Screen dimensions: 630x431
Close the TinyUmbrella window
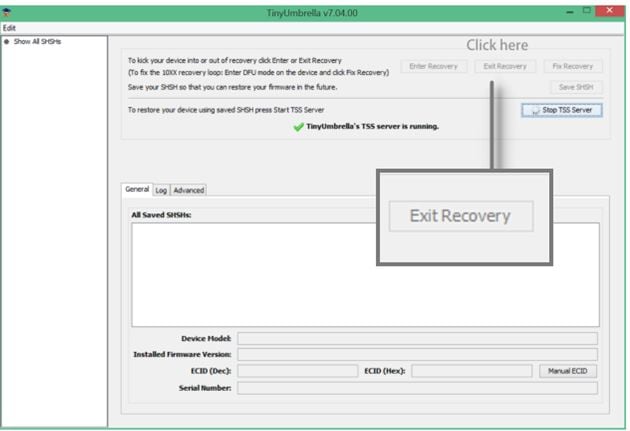[610, 11]
